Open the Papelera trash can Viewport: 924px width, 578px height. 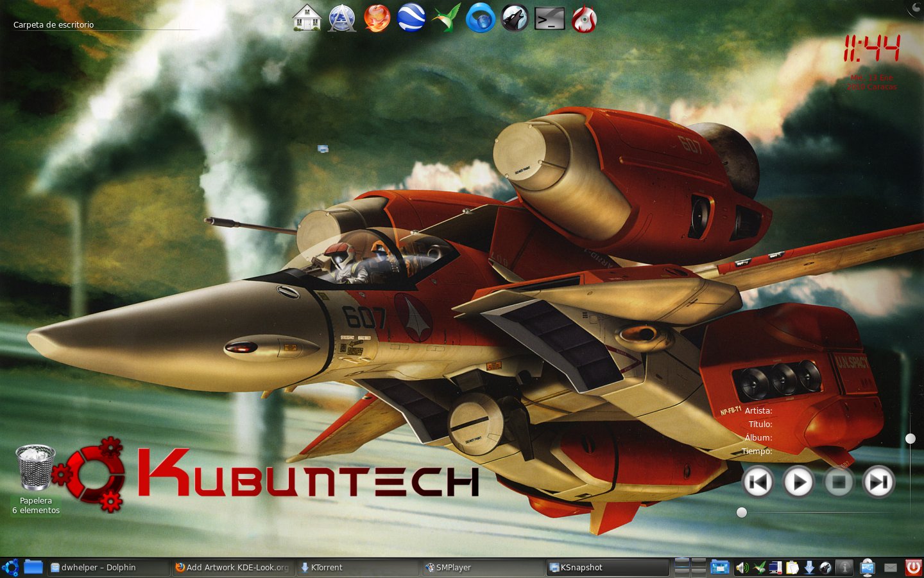point(35,468)
